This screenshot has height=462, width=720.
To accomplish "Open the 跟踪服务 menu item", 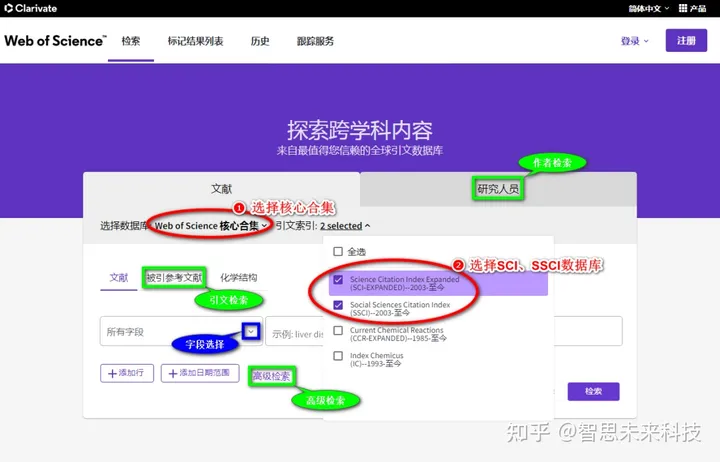I will tap(315, 41).
